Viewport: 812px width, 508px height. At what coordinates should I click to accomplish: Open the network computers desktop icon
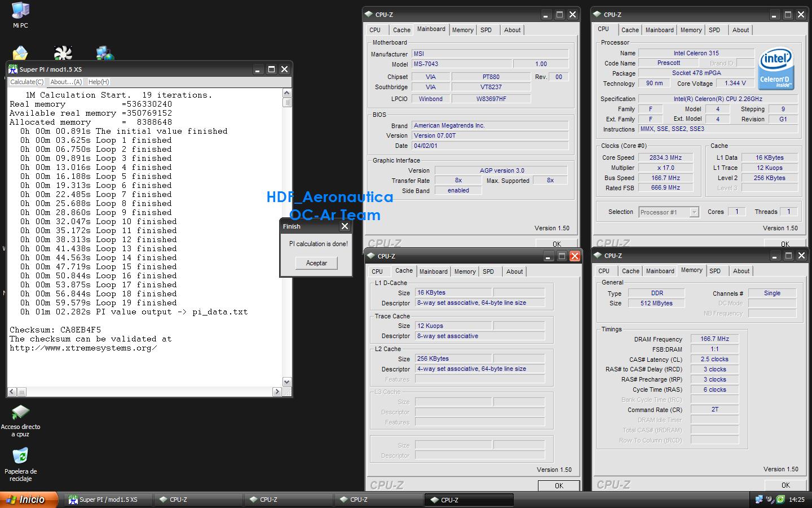click(x=105, y=53)
